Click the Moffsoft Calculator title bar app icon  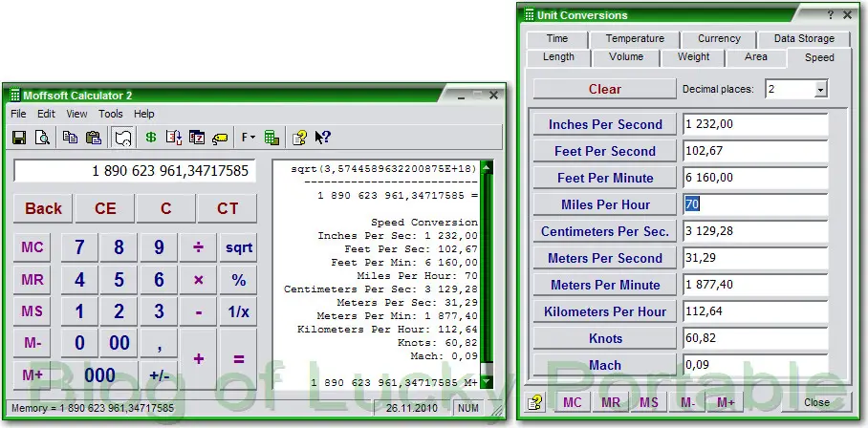click(15, 96)
